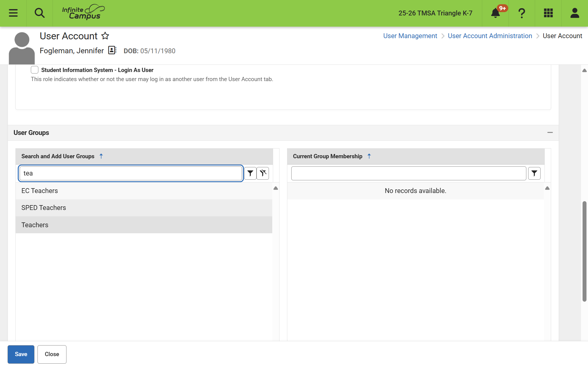Close the user account editor
The width and height of the screenshot is (588, 367).
coord(52,354)
